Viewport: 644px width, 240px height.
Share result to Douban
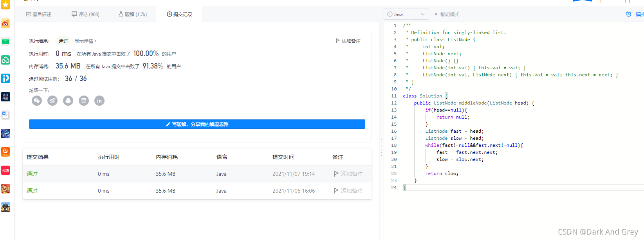pos(84,101)
